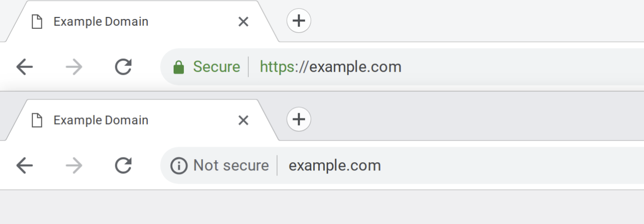Viewport: 644px width, 224px height.
Task: Click the forward arrow beside the Secure address bar
Action: [x=74, y=67]
